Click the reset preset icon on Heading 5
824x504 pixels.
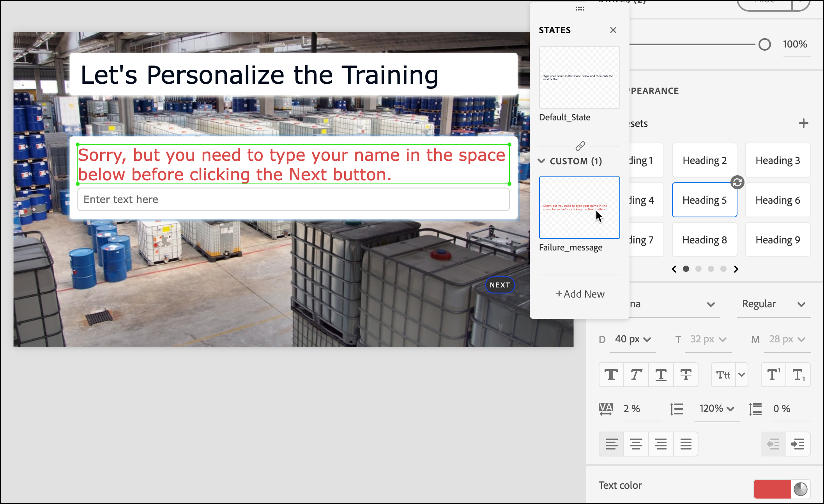737,182
